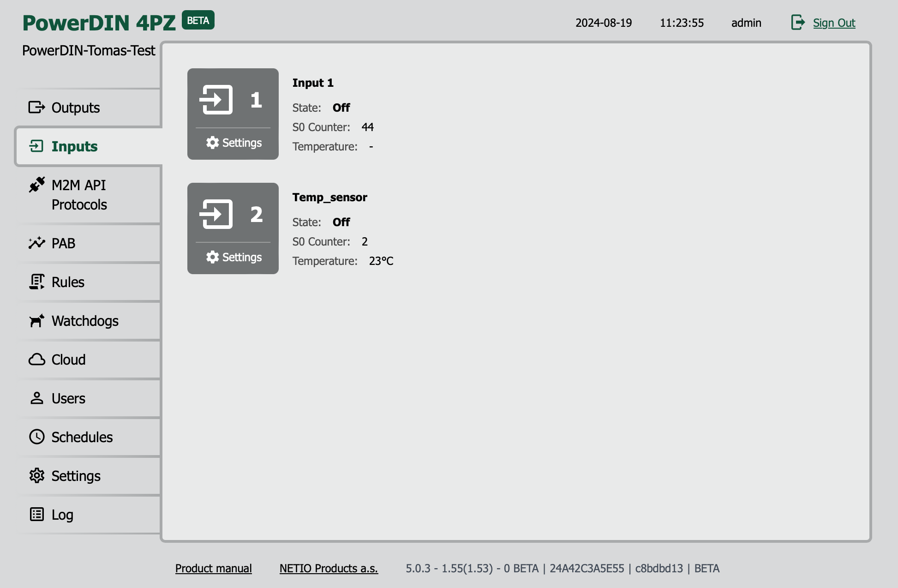Click the BETA badge
898x588 pixels.
198,20
